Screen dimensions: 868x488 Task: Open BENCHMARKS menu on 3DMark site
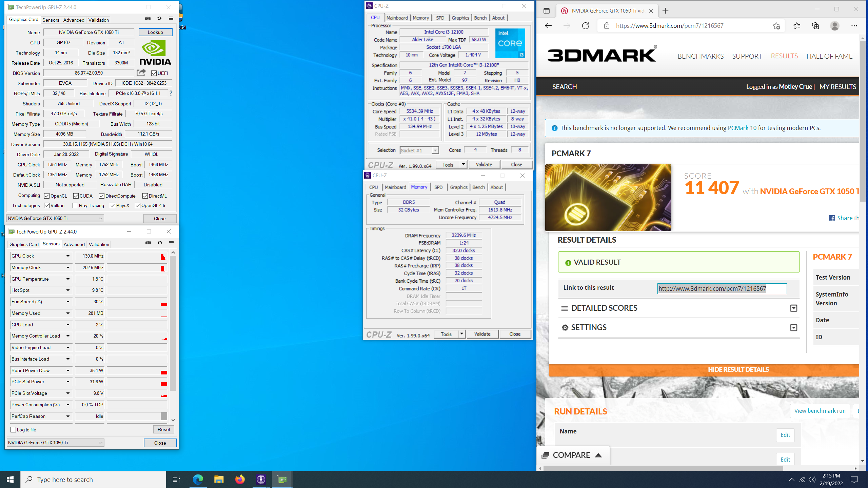pyautogui.click(x=701, y=56)
